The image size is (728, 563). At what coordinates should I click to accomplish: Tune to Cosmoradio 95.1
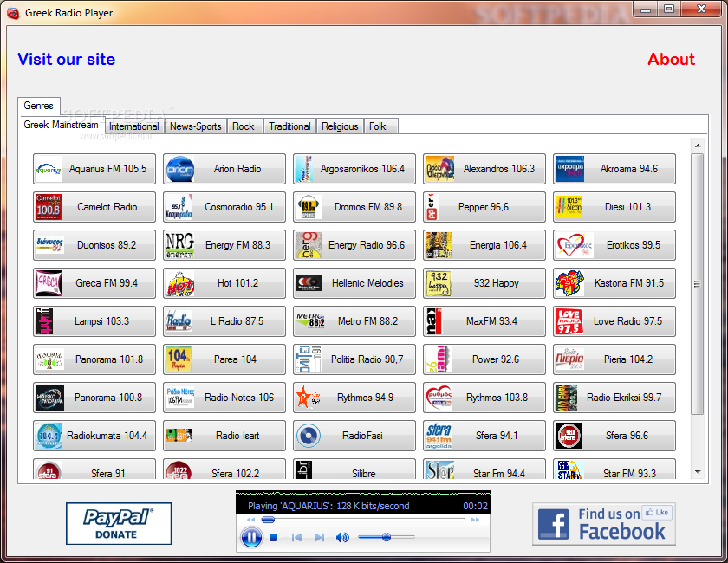point(224,207)
